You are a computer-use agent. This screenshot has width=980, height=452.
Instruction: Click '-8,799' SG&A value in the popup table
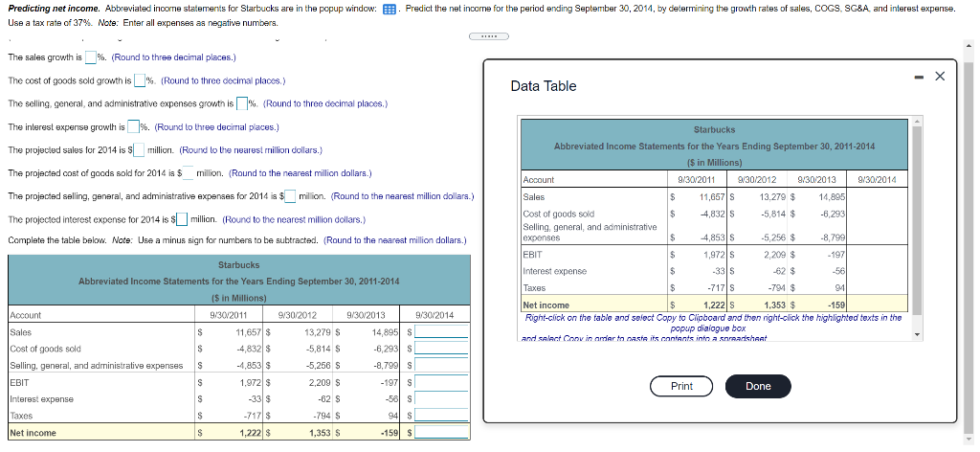(833, 237)
